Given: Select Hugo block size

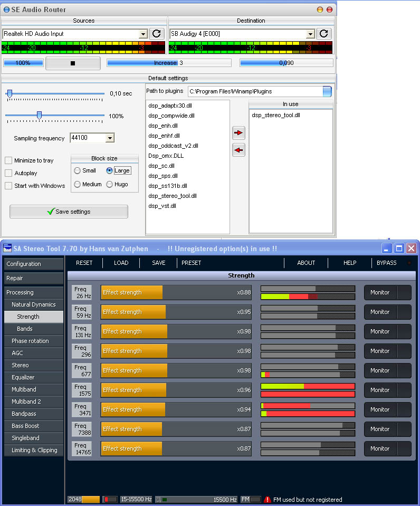Looking at the screenshot, I should pyautogui.click(x=109, y=184).
